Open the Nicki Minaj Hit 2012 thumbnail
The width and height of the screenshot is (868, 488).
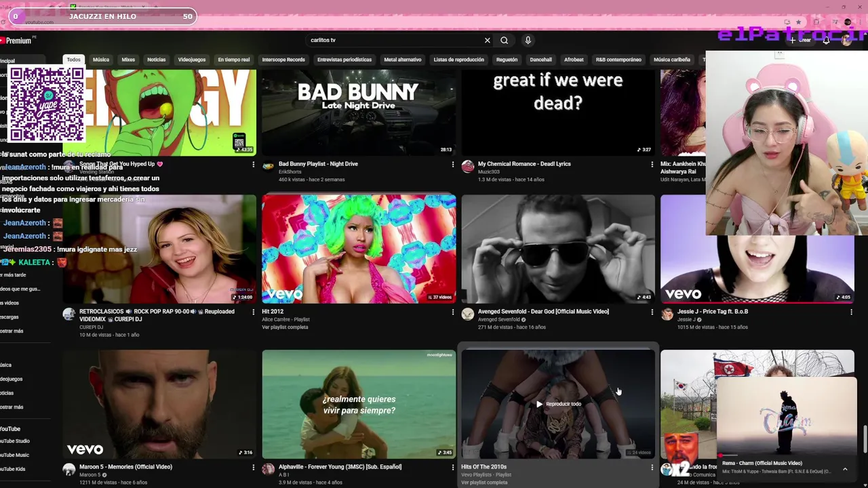[x=359, y=249]
